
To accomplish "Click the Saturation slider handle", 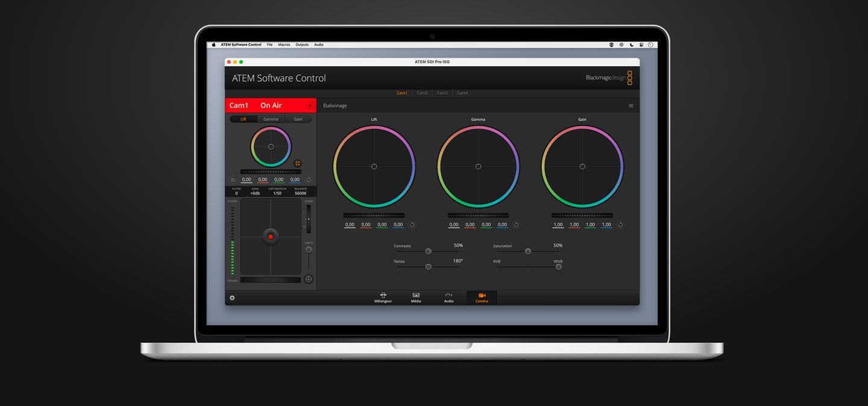I will [x=527, y=251].
